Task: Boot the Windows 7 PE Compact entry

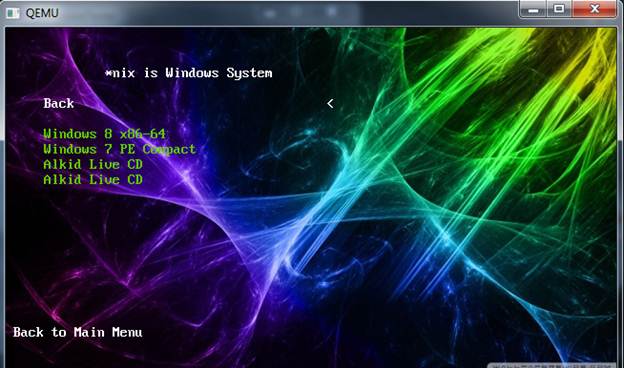Action: pyautogui.click(x=119, y=149)
